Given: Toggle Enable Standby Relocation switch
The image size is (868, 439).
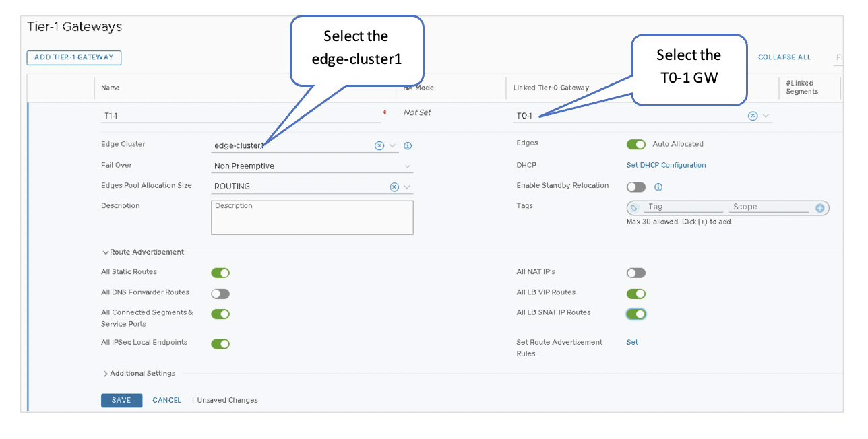Looking at the screenshot, I should coord(635,187).
